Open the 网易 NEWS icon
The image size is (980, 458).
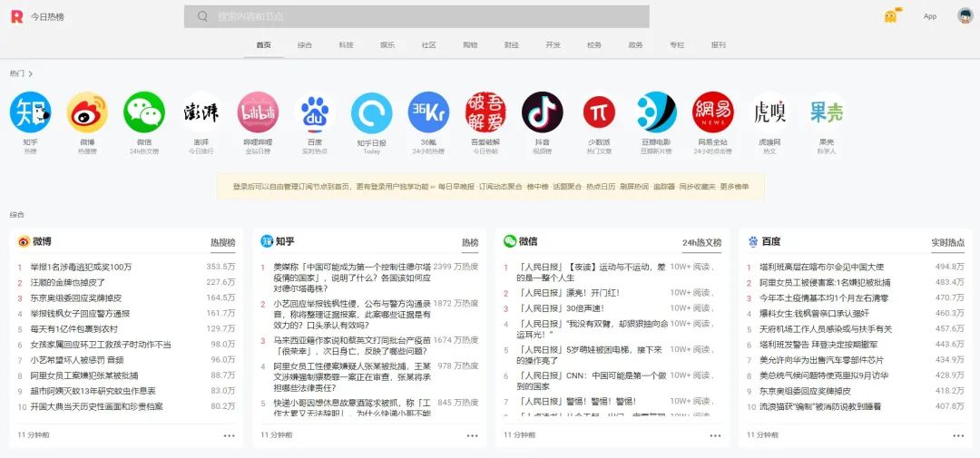point(713,112)
